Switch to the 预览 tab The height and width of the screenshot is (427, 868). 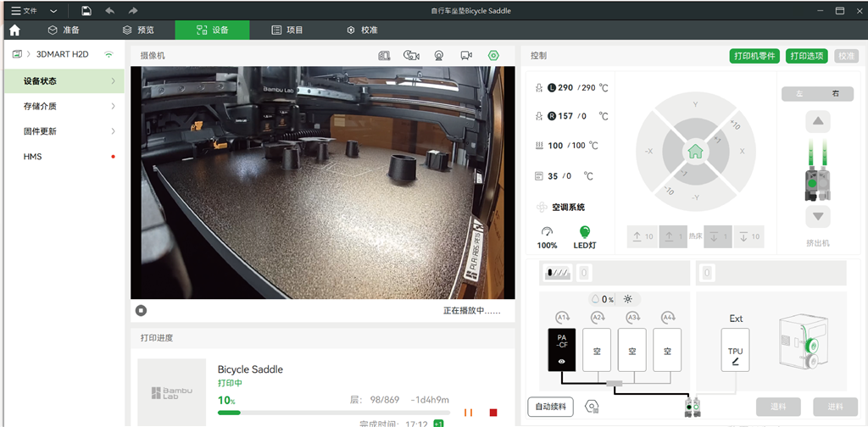[x=138, y=30]
